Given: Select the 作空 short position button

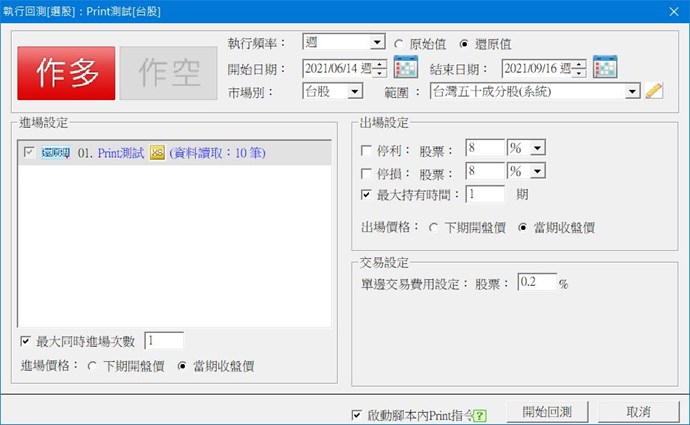Looking at the screenshot, I should pos(169,73).
